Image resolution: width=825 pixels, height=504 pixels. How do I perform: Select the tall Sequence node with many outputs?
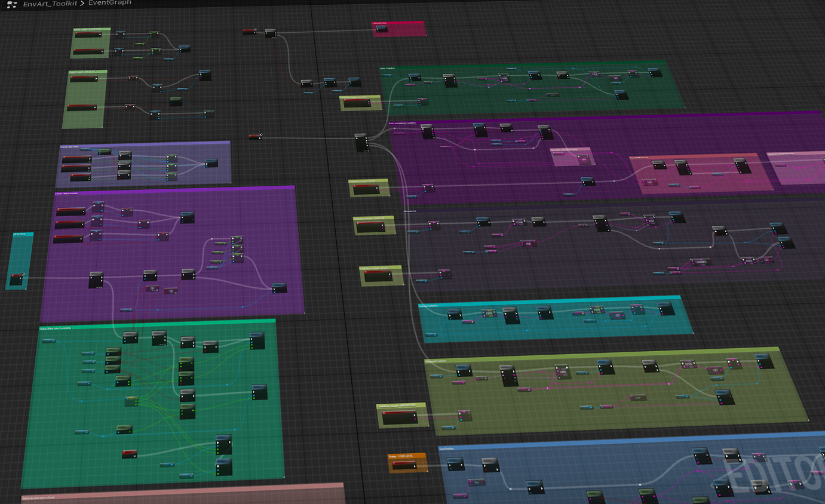click(x=361, y=143)
